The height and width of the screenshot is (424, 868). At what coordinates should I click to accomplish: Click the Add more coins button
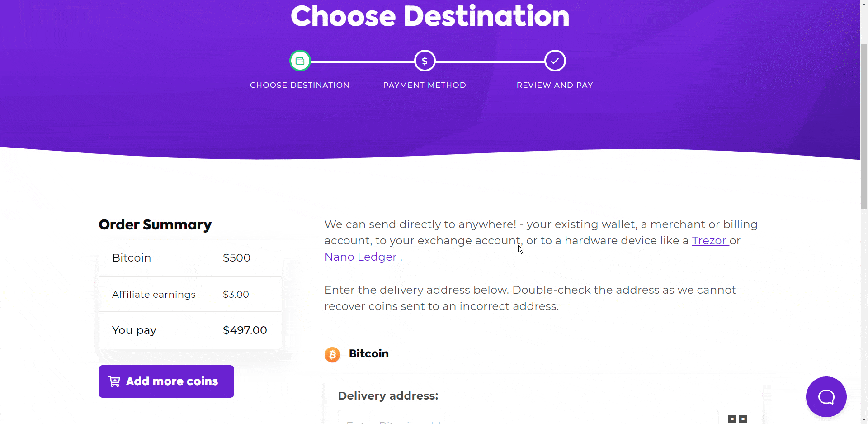[166, 381]
